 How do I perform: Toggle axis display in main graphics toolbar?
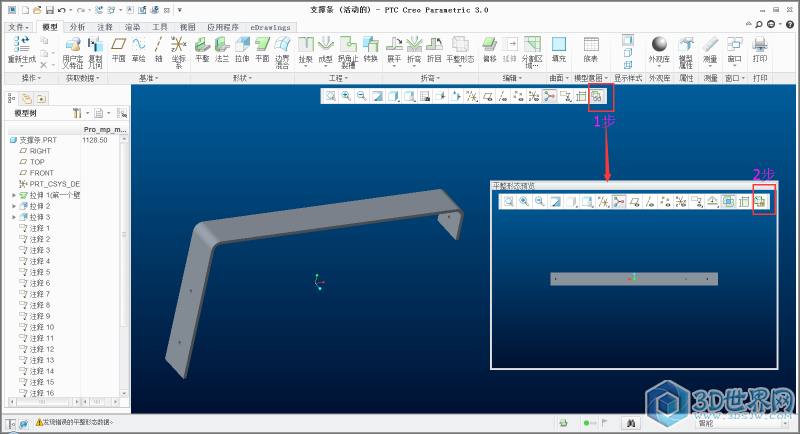503,96
